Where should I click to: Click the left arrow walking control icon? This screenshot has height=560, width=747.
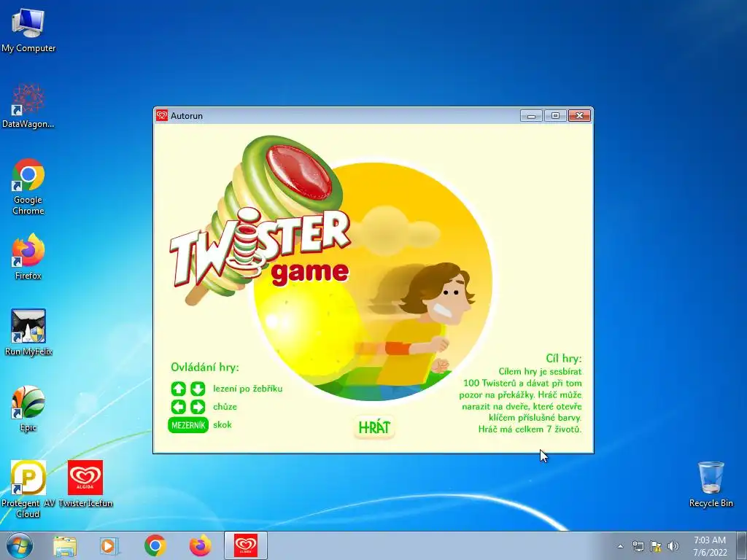point(179,407)
